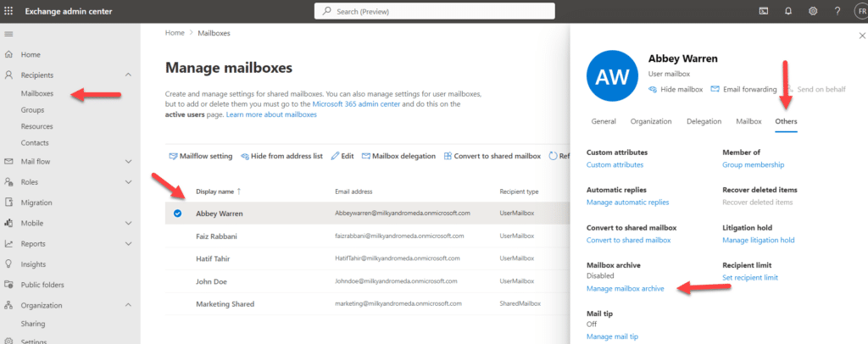Click Group membership link
The width and height of the screenshot is (868, 344).
click(753, 165)
